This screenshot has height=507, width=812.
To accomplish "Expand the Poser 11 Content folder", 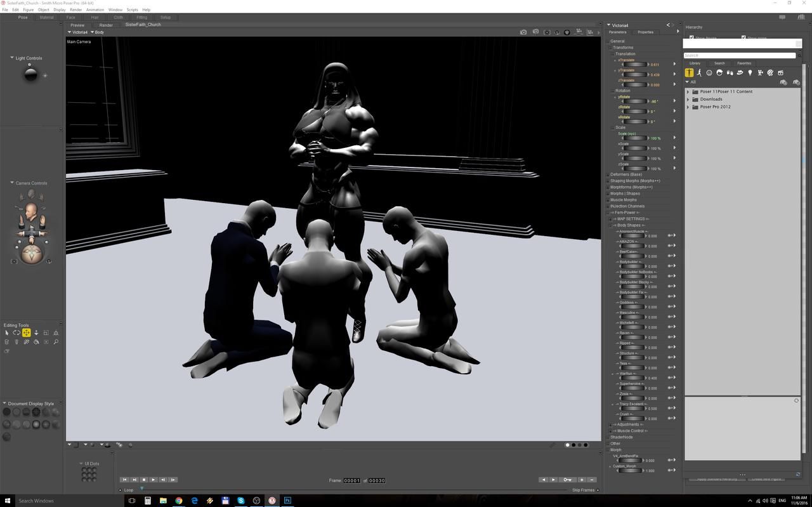I will pyautogui.click(x=688, y=91).
